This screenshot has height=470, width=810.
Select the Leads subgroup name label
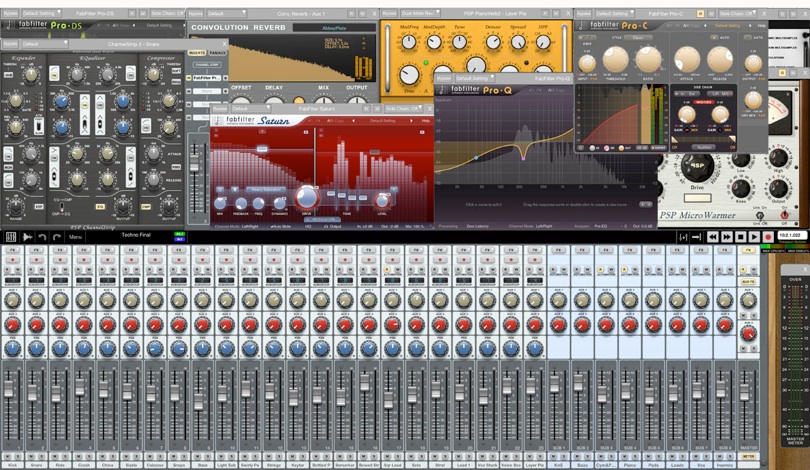(x=677, y=465)
